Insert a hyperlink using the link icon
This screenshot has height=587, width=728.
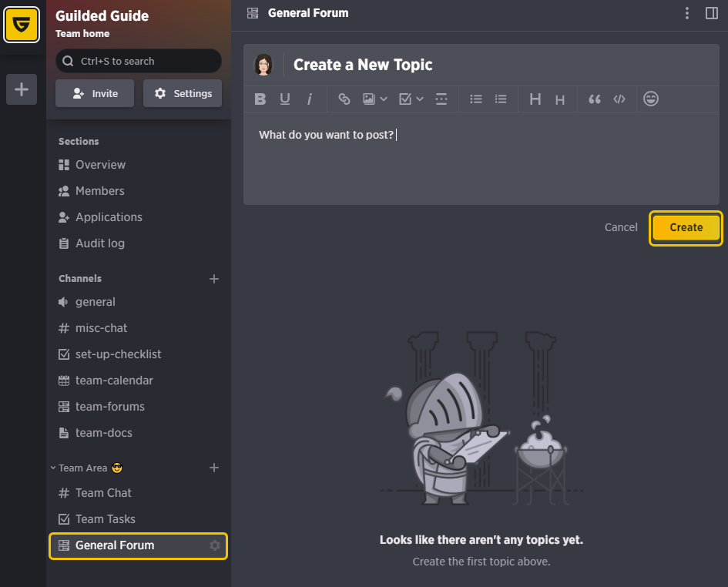point(344,99)
